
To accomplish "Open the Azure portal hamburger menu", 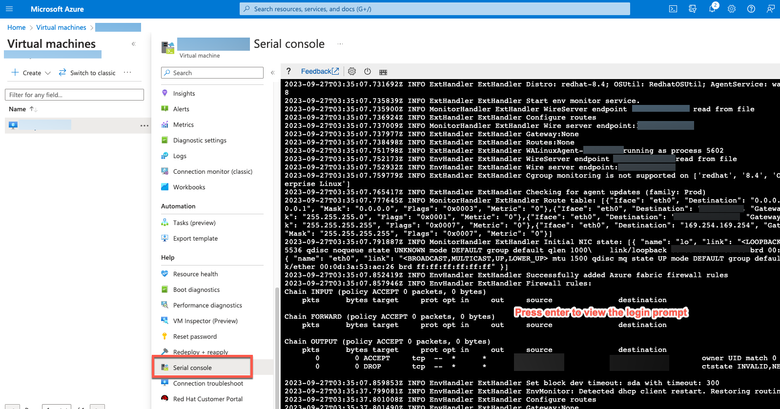I will pyautogui.click(x=9, y=9).
